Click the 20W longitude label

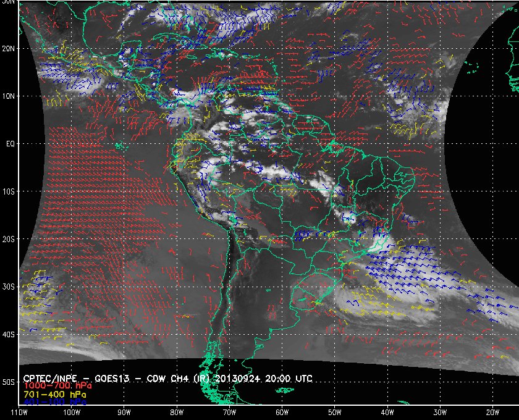(x=492, y=413)
